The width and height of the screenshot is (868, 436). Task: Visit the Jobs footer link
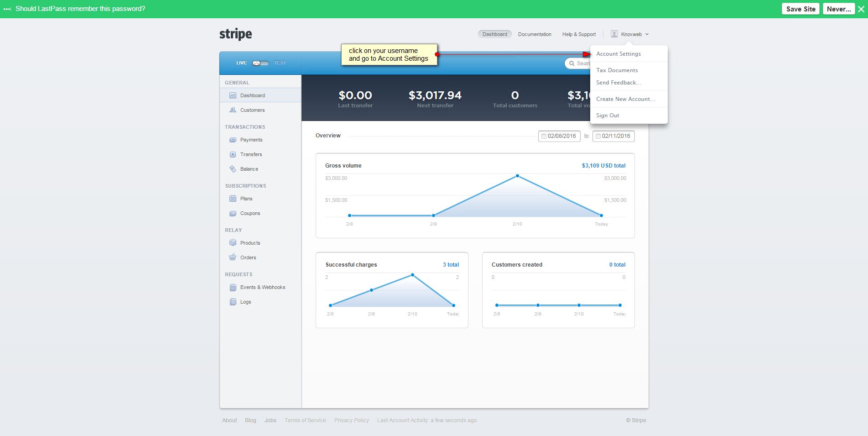(270, 420)
